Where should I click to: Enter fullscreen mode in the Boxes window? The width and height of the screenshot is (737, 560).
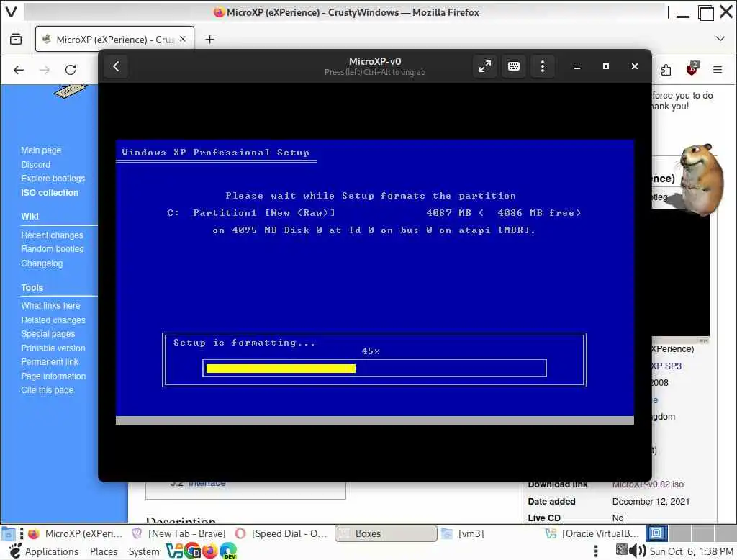click(484, 66)
